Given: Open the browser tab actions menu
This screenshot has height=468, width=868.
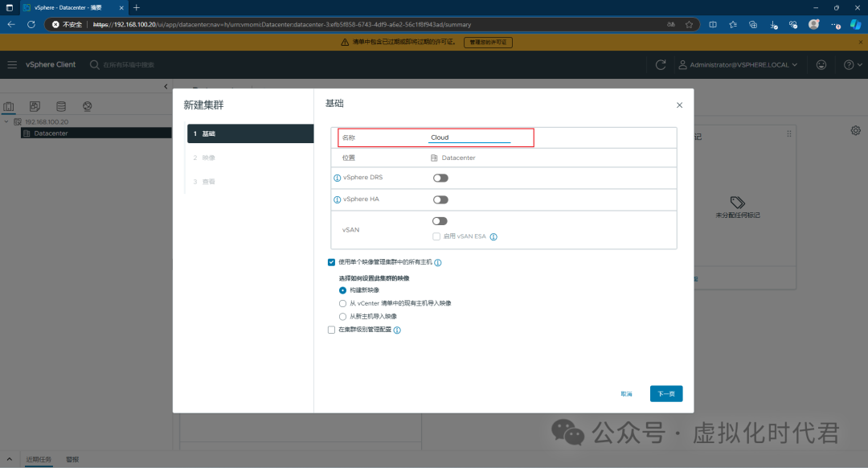Looking at the screenshot, I should coord(10,8).
